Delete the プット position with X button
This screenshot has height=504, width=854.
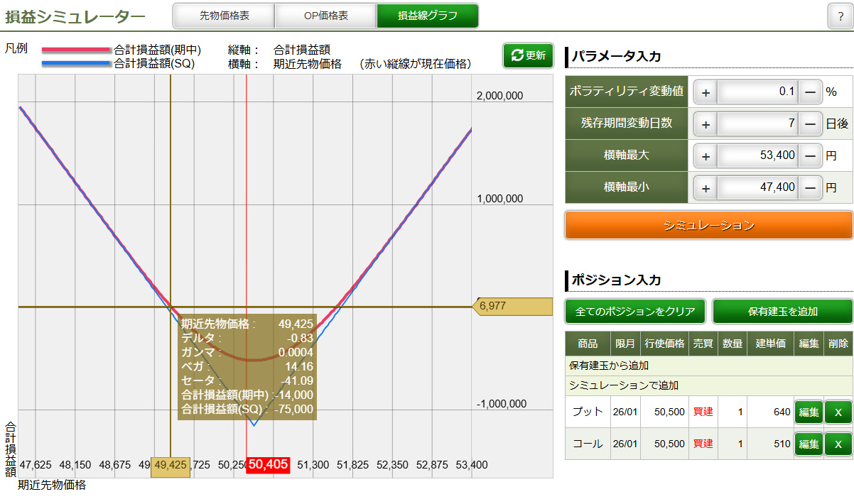click(838, 412)
